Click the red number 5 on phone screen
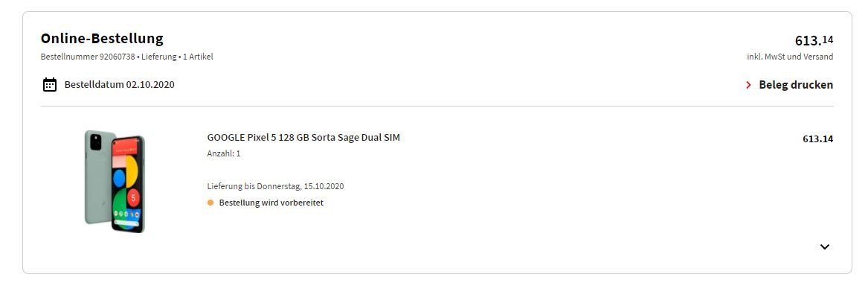868x283 pixels. (x=133, y=197)
